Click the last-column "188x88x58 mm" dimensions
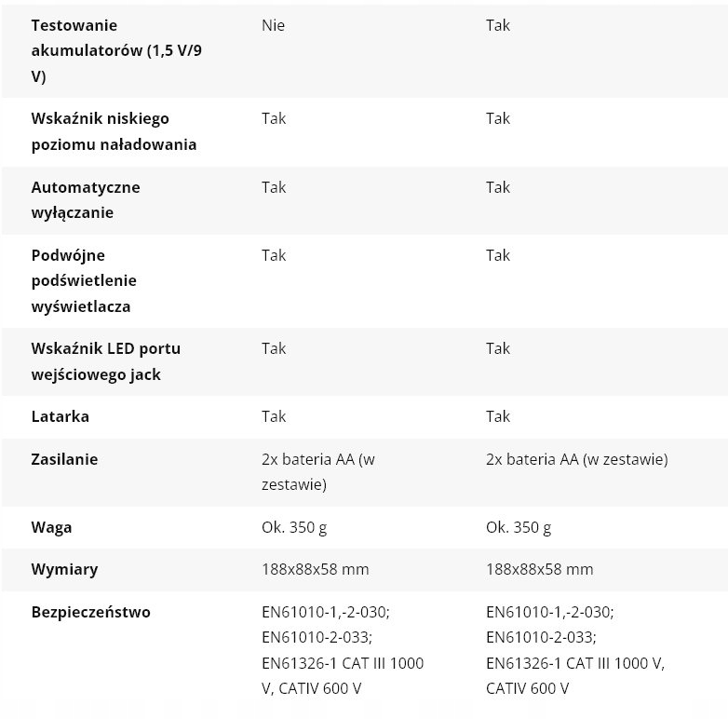 pyautogui.click(x=539, y=569)
